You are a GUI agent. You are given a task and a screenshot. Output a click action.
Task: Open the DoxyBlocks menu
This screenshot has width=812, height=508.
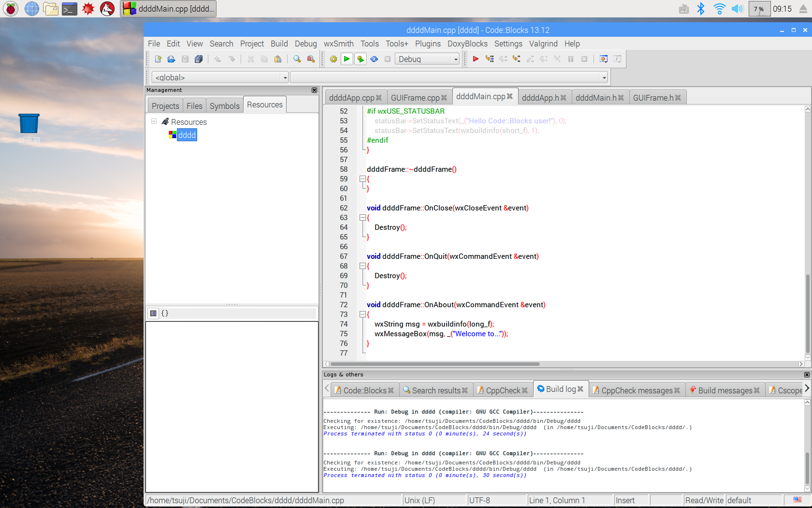pos(467,44)
